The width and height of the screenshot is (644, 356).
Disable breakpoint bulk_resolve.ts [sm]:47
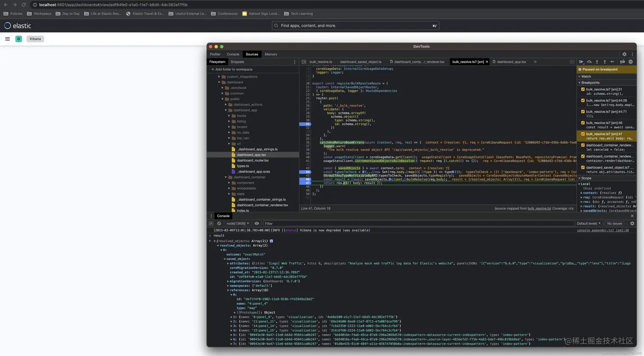tap(583, 134)
